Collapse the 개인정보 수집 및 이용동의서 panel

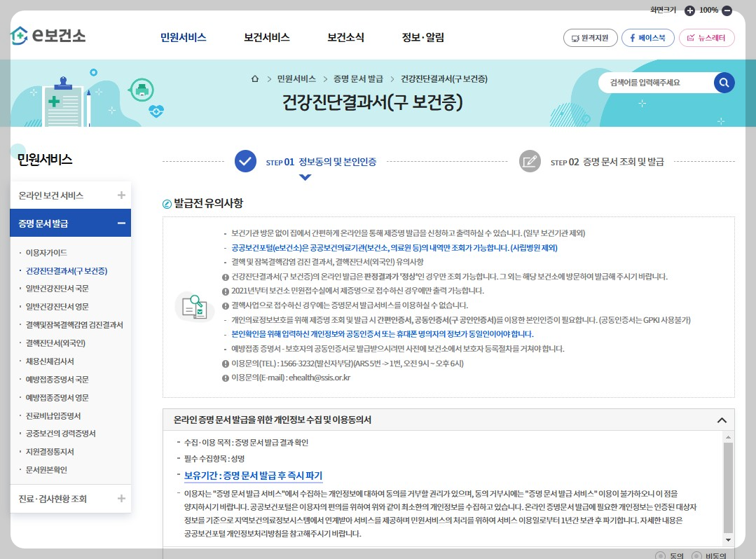721,421
